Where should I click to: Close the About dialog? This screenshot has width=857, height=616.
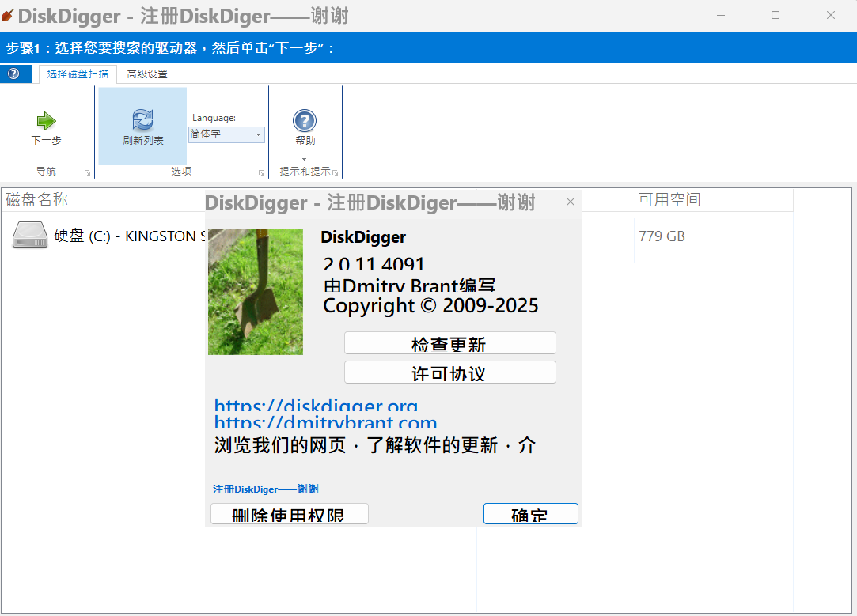pos(570,202)
